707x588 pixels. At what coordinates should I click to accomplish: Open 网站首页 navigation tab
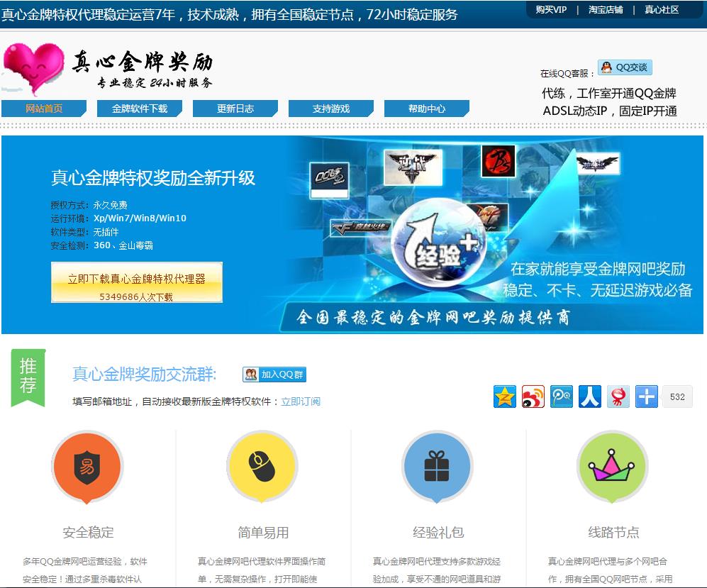click(44, 109)
